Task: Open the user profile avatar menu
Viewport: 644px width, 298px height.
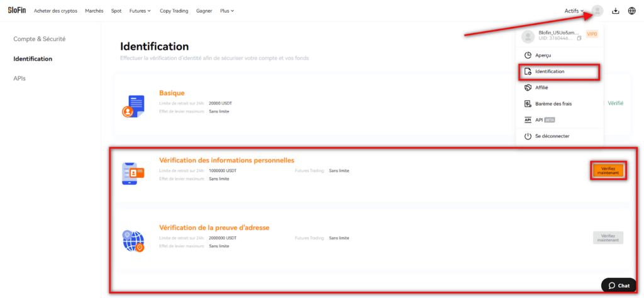Action: click(x=597, y=11)
